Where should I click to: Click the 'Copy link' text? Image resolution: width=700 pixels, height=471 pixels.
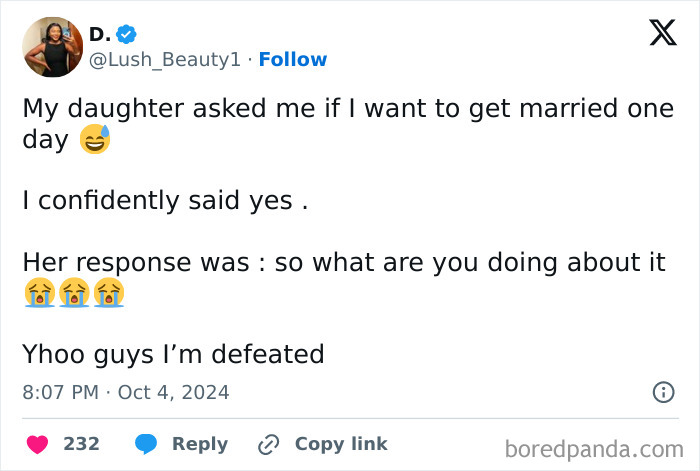point(341,444)
